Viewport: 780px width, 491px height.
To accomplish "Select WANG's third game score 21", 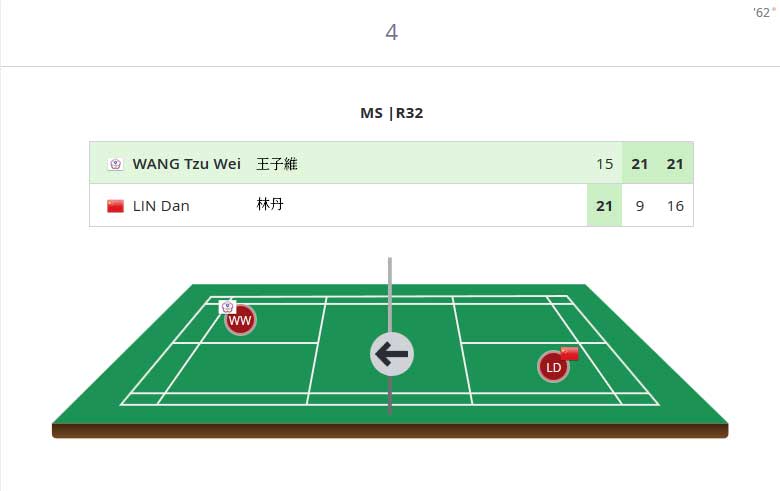I will [x=675, y=164].
